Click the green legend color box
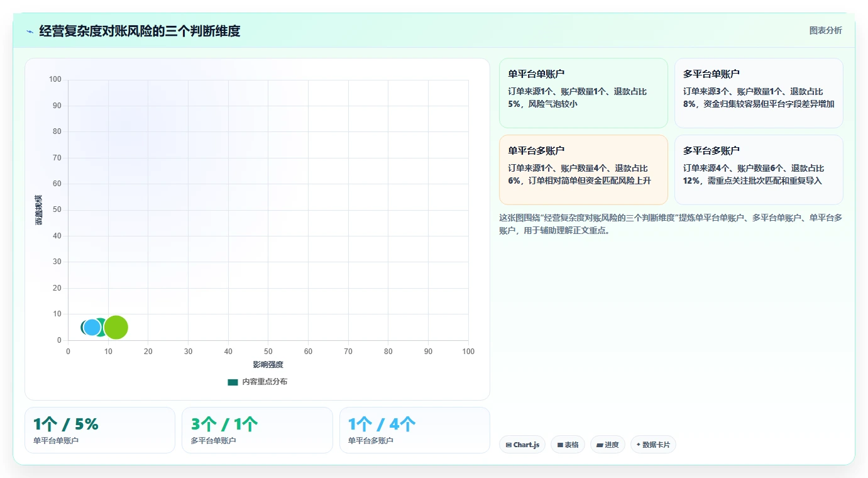 click(233, 382)
